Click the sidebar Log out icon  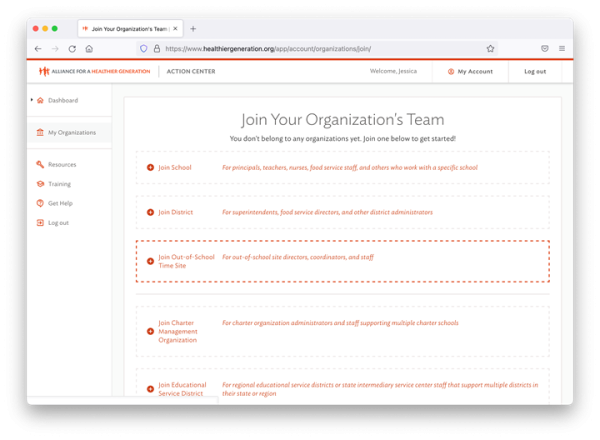coord(41,222)
